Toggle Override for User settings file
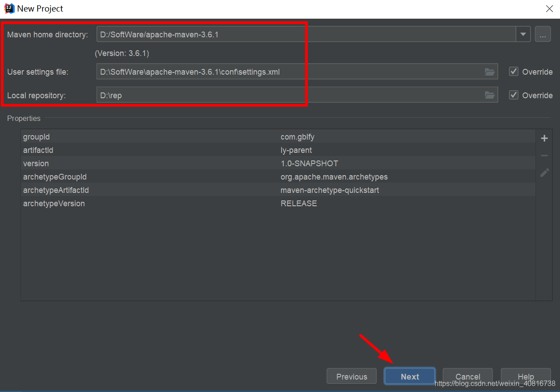 point(514,72)
